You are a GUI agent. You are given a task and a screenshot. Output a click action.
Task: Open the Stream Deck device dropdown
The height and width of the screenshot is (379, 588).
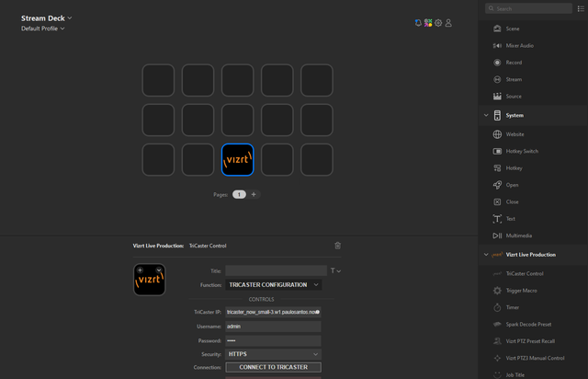coord(47,18)
